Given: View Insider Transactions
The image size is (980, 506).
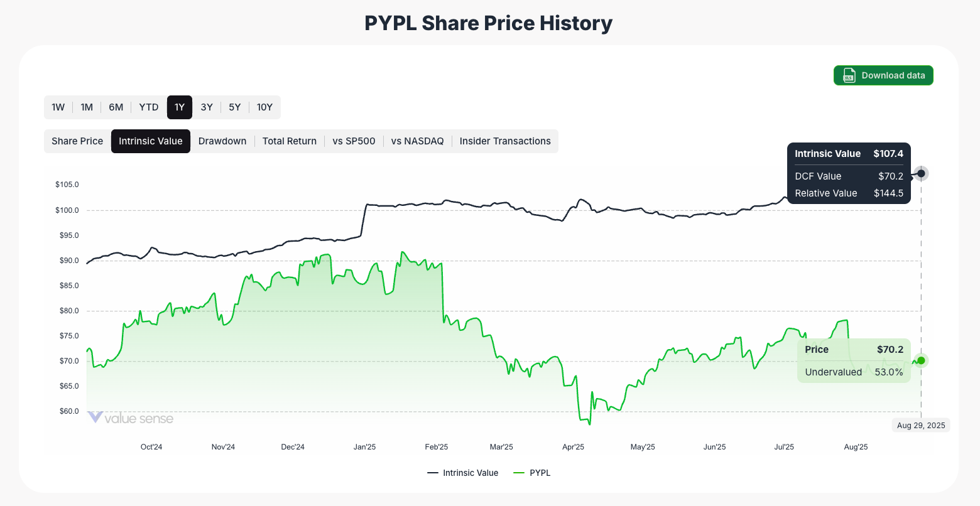Looking at the screenshot, I should click(505, 141).
